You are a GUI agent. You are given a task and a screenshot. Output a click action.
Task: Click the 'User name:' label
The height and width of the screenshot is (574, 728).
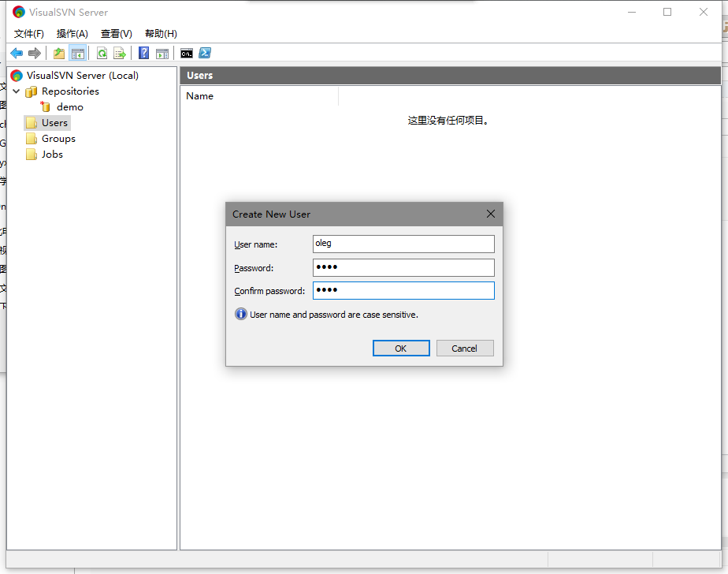point(256,244)
